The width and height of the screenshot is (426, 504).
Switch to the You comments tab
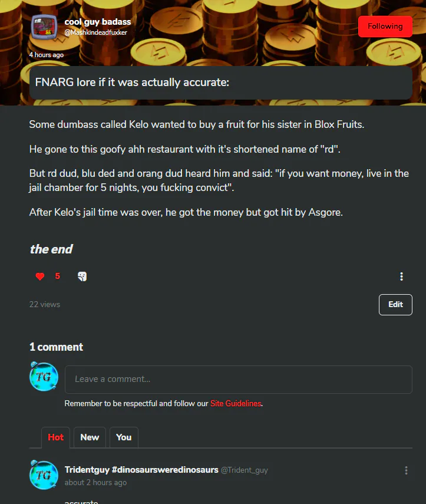[x=124, y=437]
